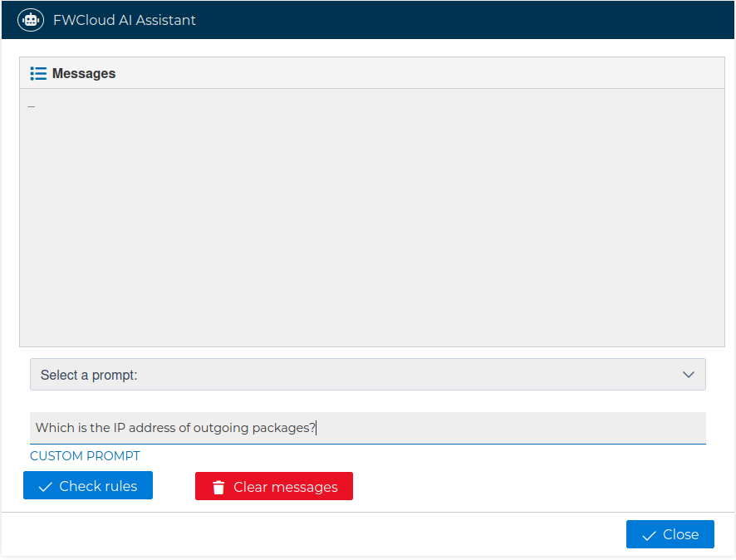Clear all messages with the red button
The image size is (736, 560).
pos(274,485)
